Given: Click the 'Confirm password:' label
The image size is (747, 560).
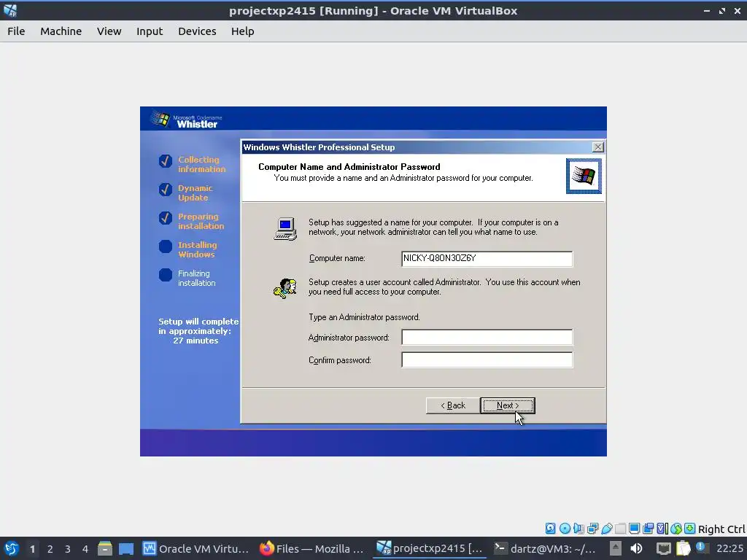Looking at the screenshot, I should point(340,360).
